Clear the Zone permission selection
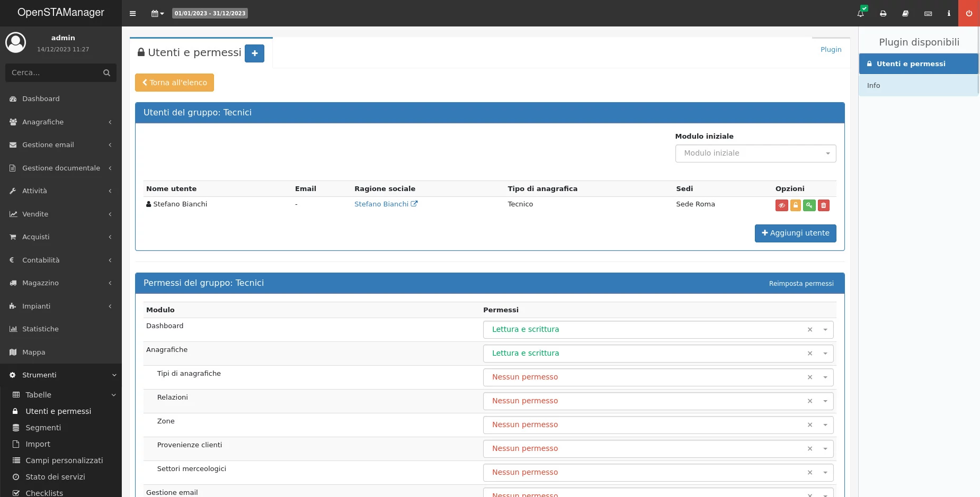Image resolution: width=980 pixels, height=497 pixels. click(809, 425)
